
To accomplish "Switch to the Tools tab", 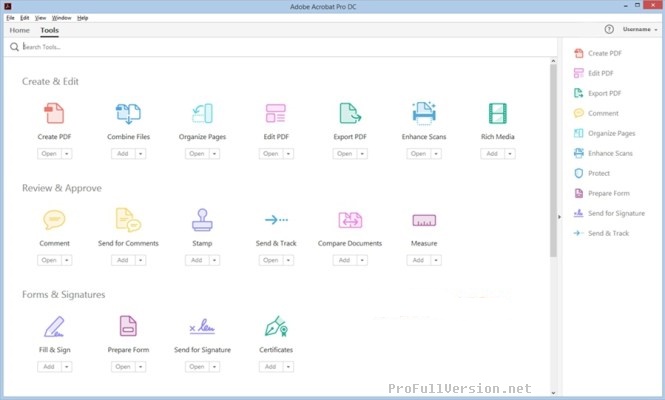I will pyautogui.click(x=50, y=30).
